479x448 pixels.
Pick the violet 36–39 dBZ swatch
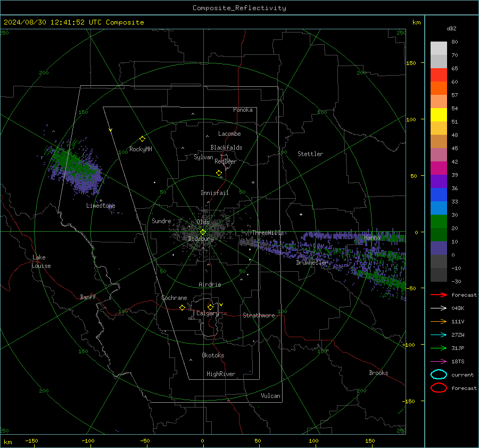(x=439, y=181)
